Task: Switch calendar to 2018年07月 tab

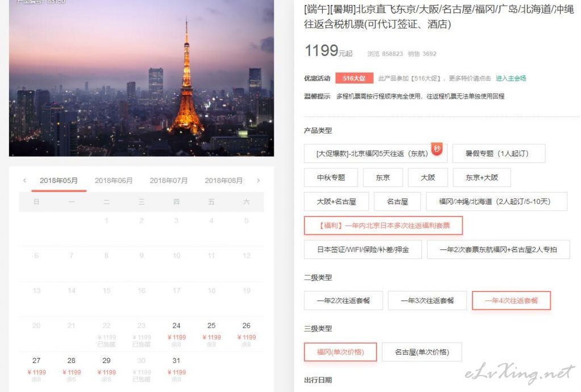Action: point(169,181)
